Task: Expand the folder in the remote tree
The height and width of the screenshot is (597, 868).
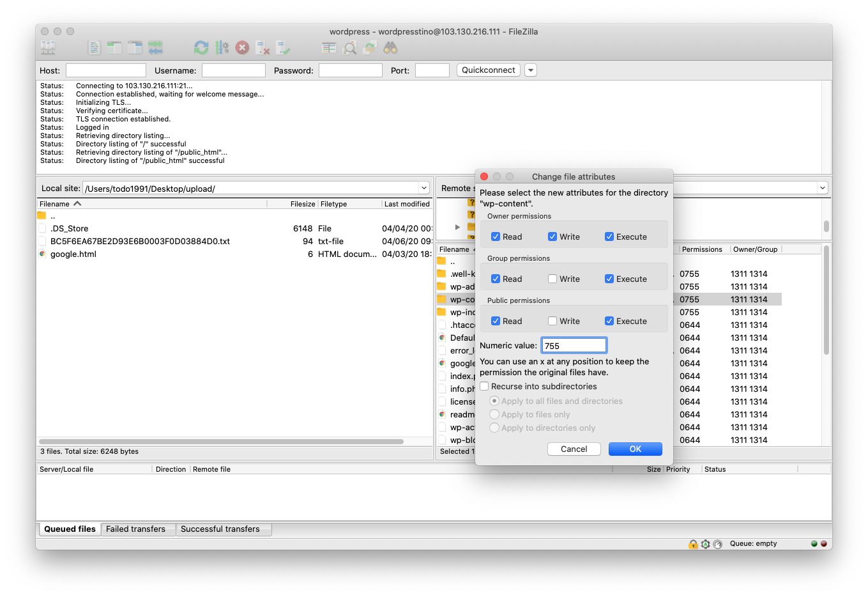Action: point(457,227)
